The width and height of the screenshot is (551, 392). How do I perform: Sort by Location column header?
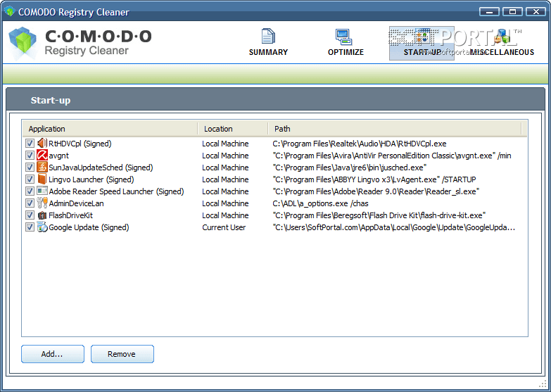click(233, 129)
